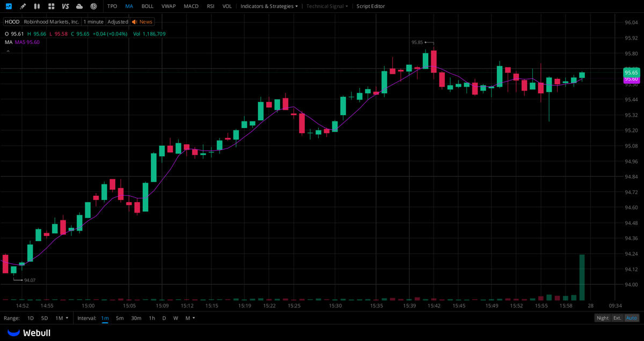Click the 94.07 low price marker
Viewport: 644px width, 341px height.
tap(30, 280)
